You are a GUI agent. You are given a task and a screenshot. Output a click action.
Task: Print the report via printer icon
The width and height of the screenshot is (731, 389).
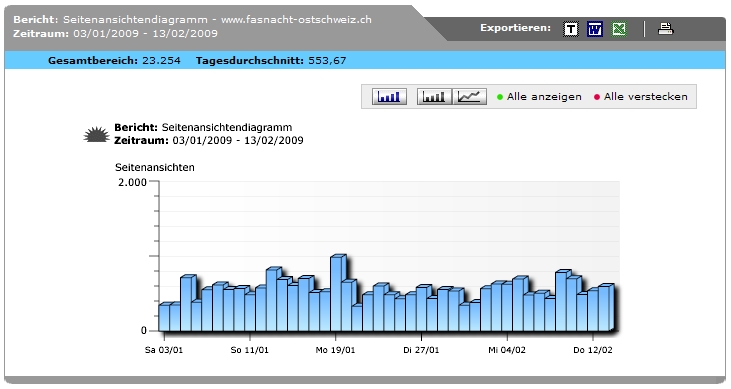click(x=665, y=29)
